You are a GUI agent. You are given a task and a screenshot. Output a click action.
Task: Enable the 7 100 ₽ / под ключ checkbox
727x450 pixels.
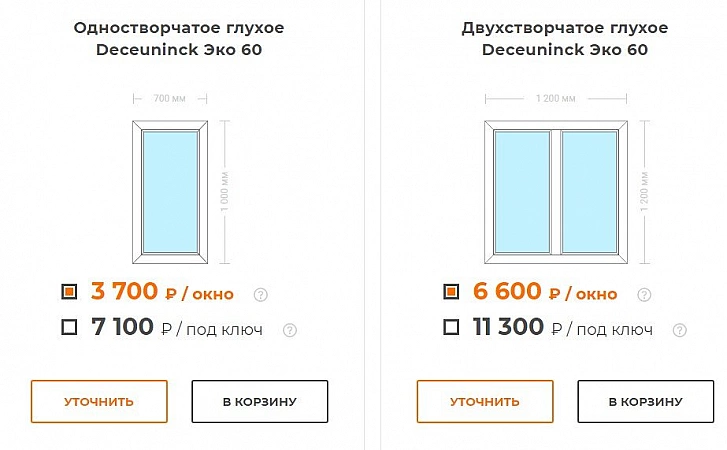click(x=69, y=327)
